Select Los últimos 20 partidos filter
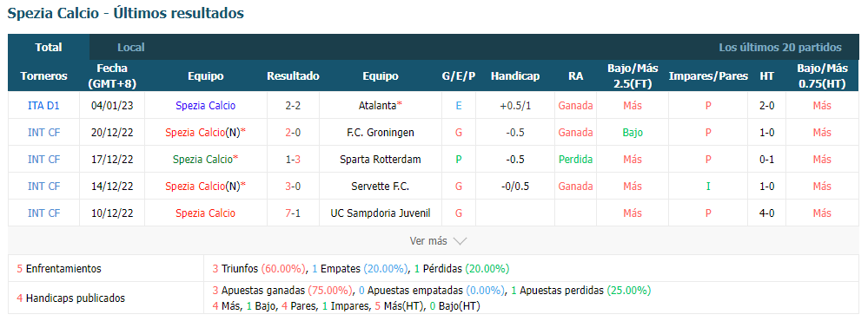 780,48
